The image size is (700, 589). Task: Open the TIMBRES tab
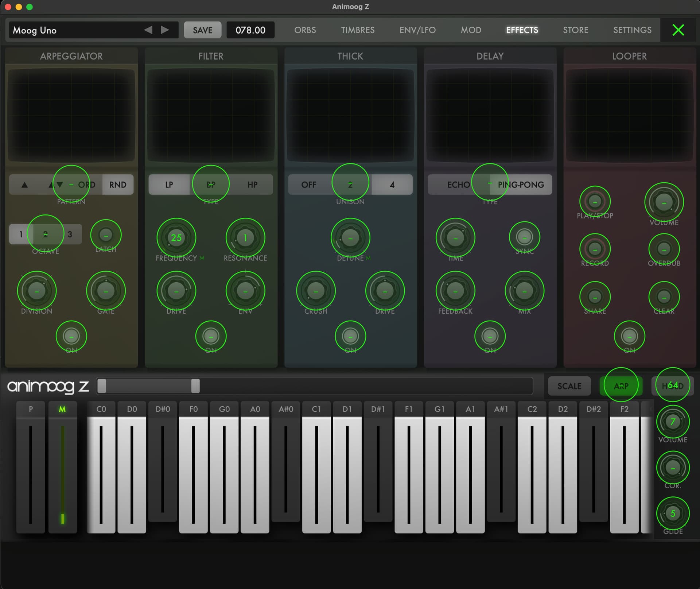click(x=358, y=30)
